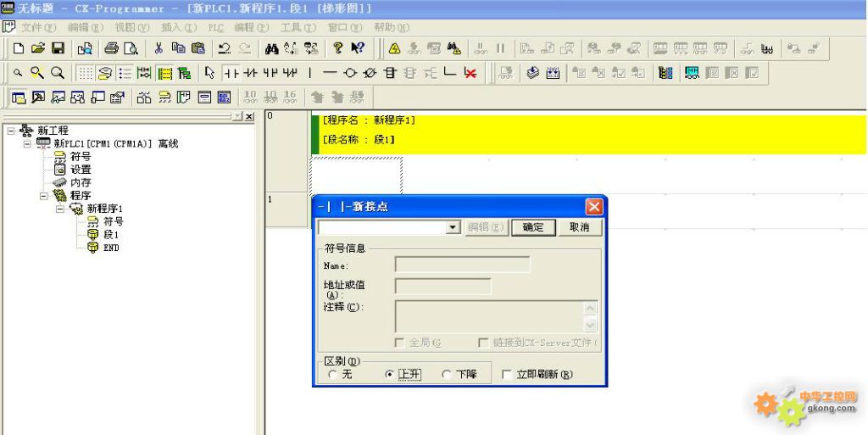Click the dialog's 编辑 button
868x435 pixels.
(x=486, y=227)
